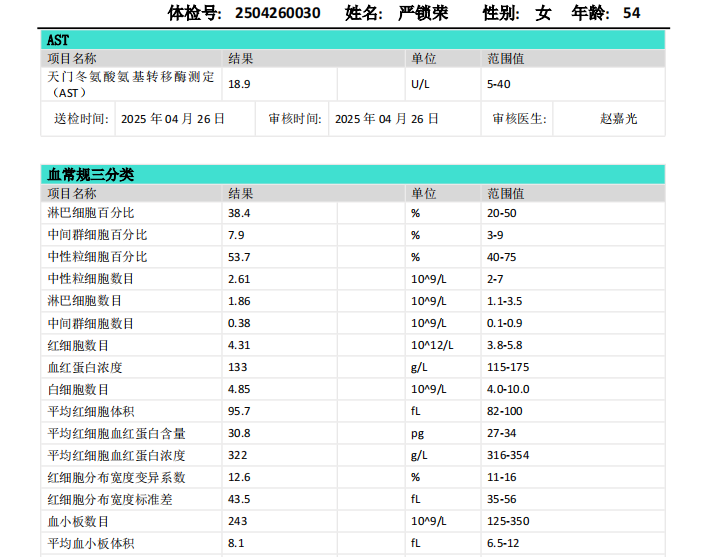This screenshot has height=557, width=705.
Task: Select the 血红蛋白浓度 result 133
Action: coord(238,367)
